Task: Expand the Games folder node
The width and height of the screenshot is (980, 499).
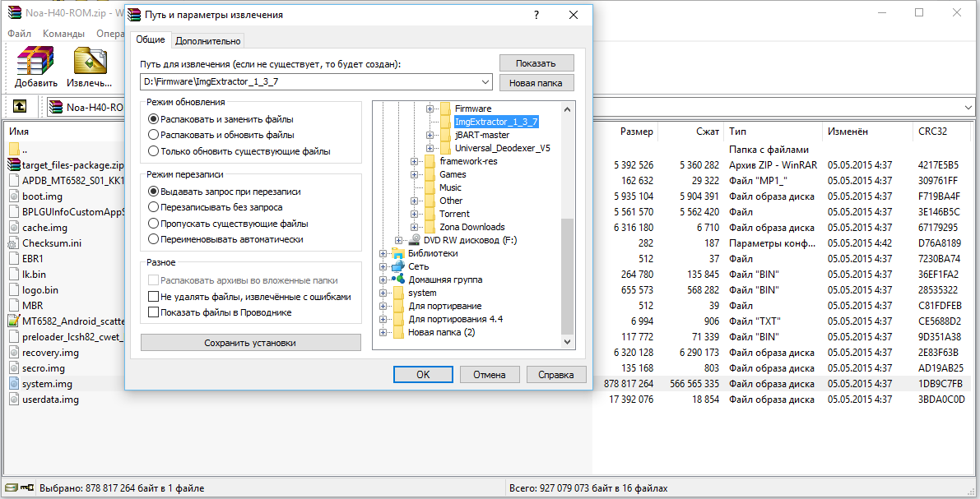Action: tap(415, 174)
